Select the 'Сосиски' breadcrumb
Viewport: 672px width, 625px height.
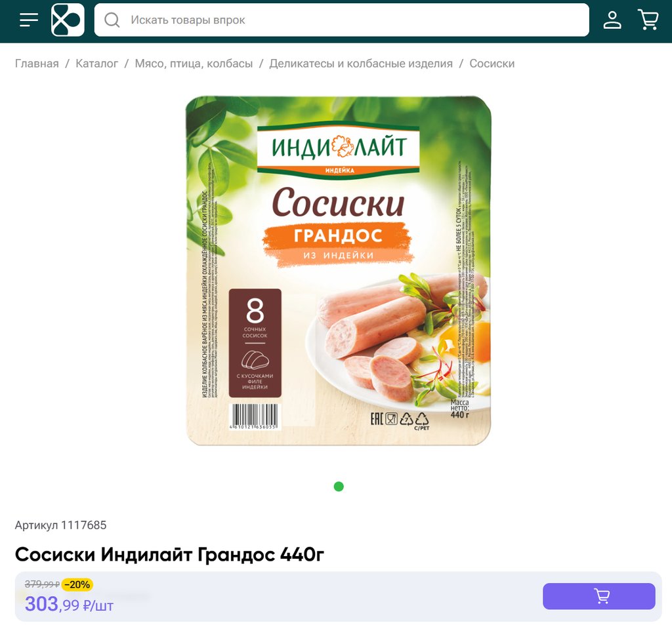pyautogui.click(x=492, y=64)
